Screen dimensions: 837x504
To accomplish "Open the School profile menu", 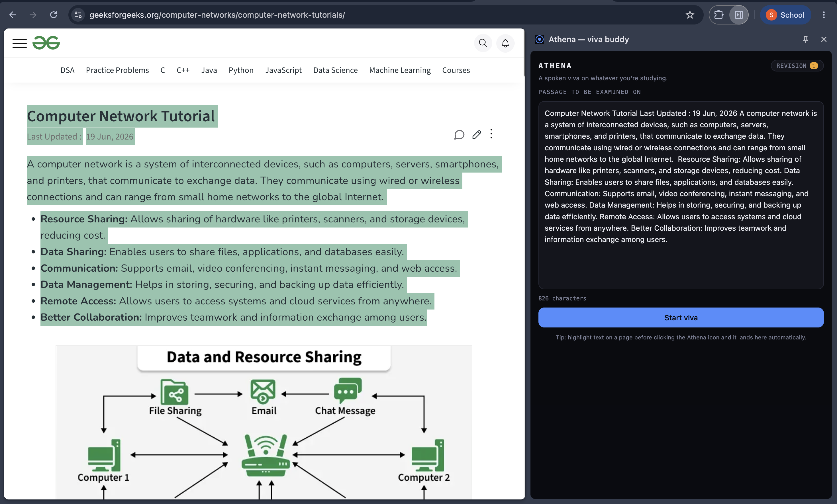I will pyautogui.click(x=785, y=15).
